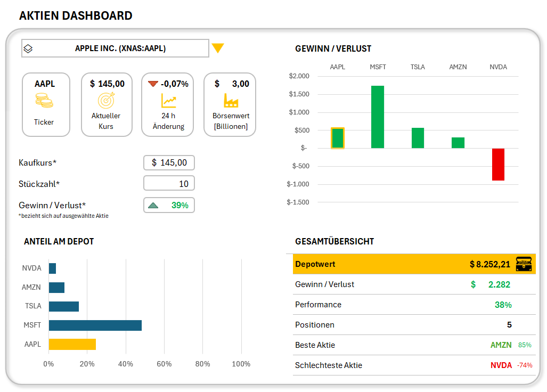
Task: Click the Schlechteste Aktie label
Action: coord(329,365)
